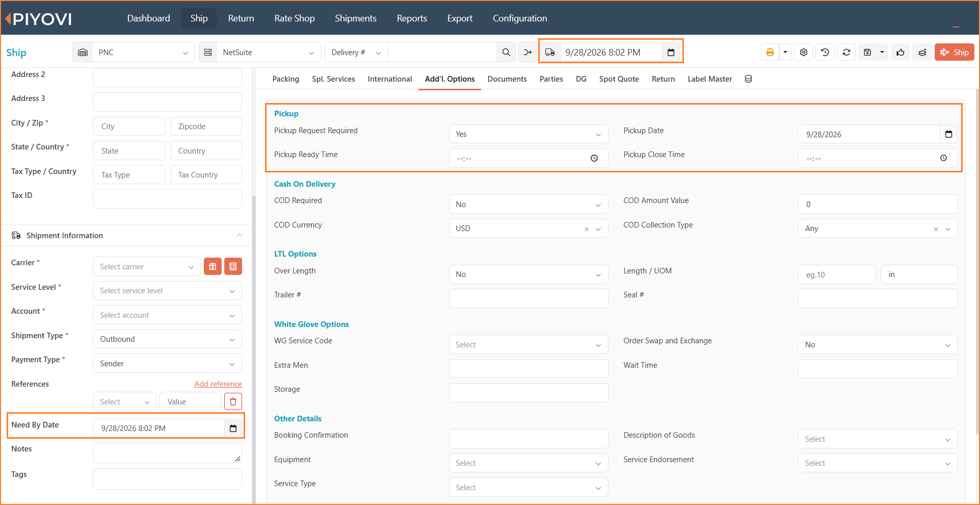Click the thumbs-up icon
Screen dimensions: 980x505
pyautogui.click(x=901, y=52)
